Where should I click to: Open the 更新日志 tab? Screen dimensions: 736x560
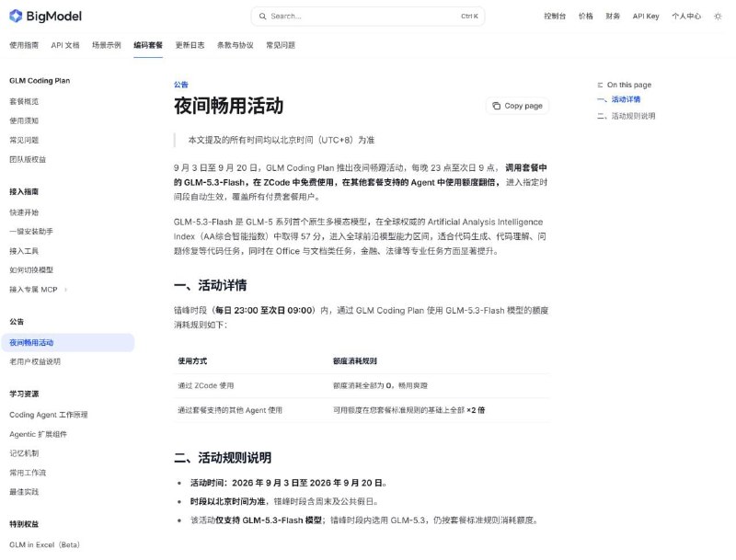[x=190, y=45]
